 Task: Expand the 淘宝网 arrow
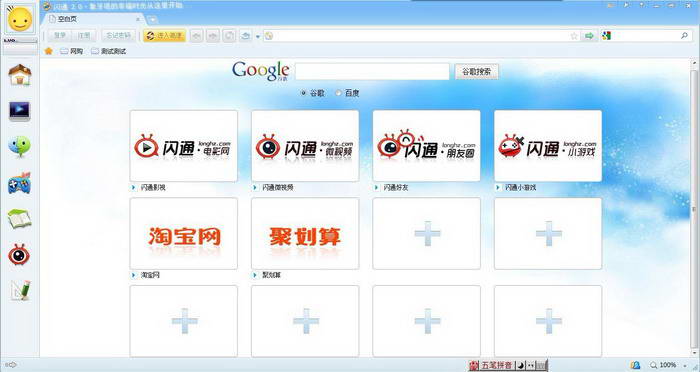(x=133, y=275)
